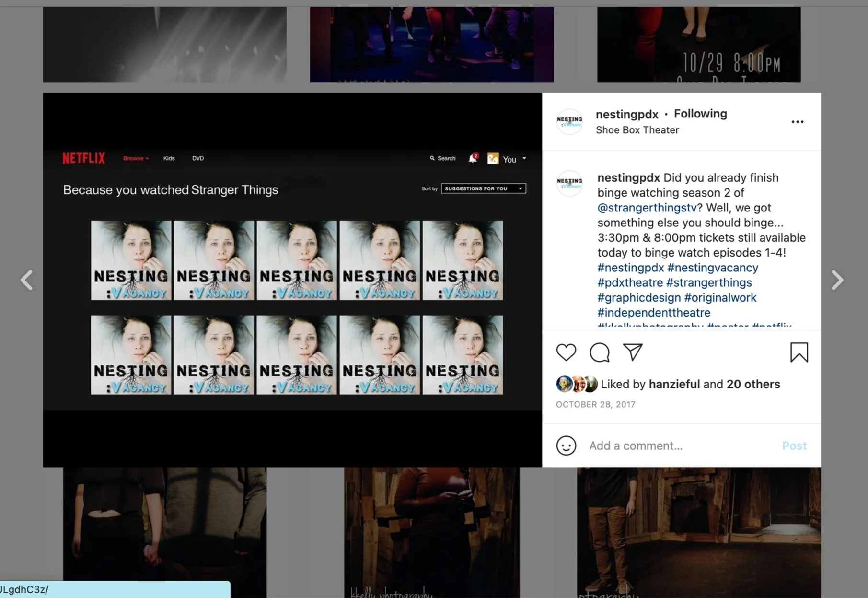View liker avatars next to Liked by

577,384
